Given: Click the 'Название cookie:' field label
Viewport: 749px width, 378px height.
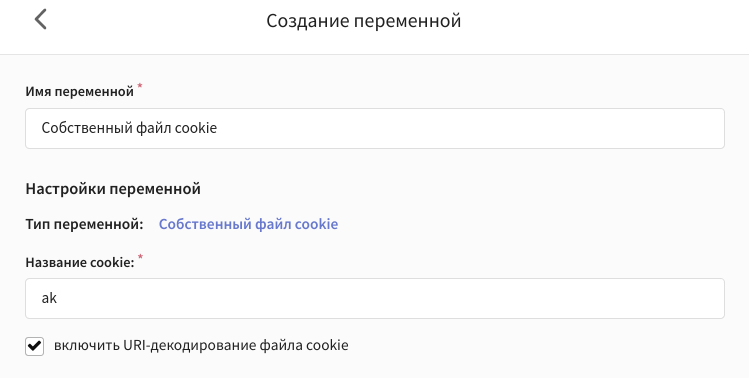Looking at the screenshot, I should 80,262.
